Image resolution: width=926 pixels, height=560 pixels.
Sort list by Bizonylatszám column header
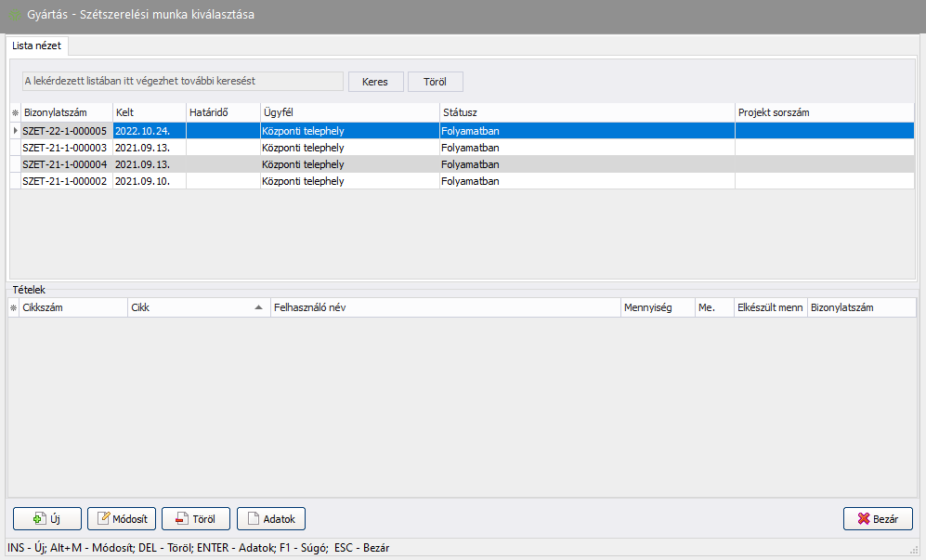[x=67, y=112]
